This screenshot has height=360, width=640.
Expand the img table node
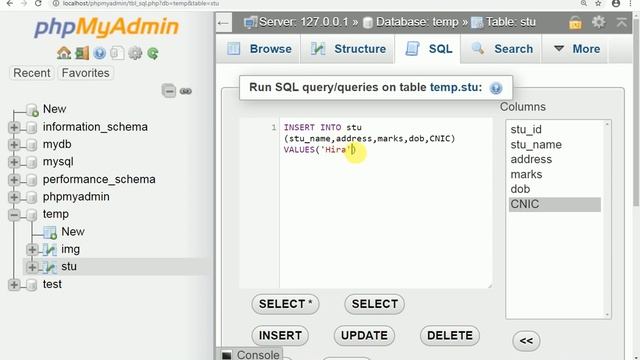click(32, 249)
